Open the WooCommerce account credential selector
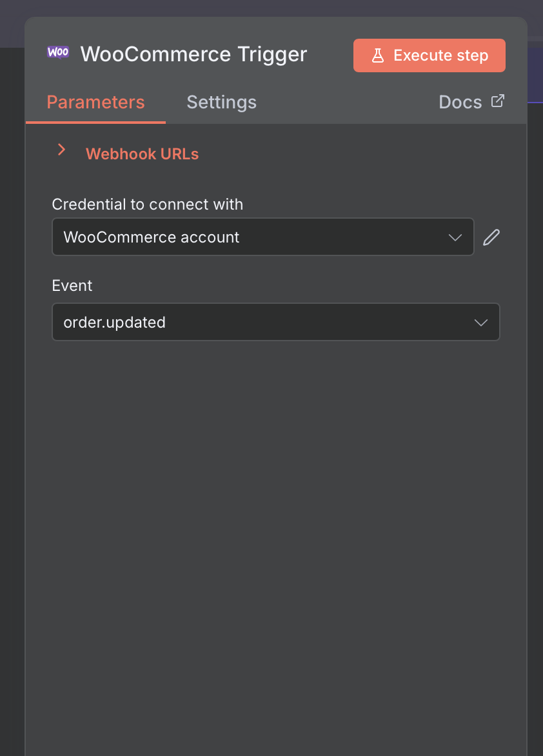This screenshot has width=543, height=756. [x=252, y=237]
